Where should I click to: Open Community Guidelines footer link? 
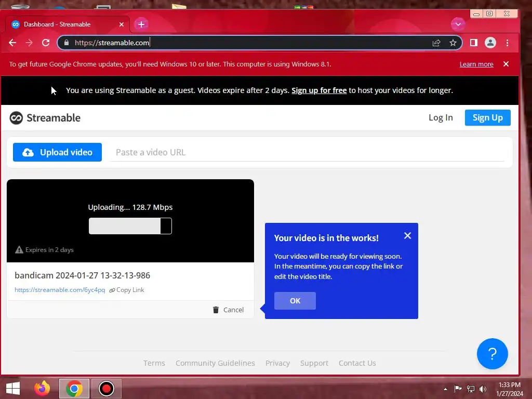215,363
